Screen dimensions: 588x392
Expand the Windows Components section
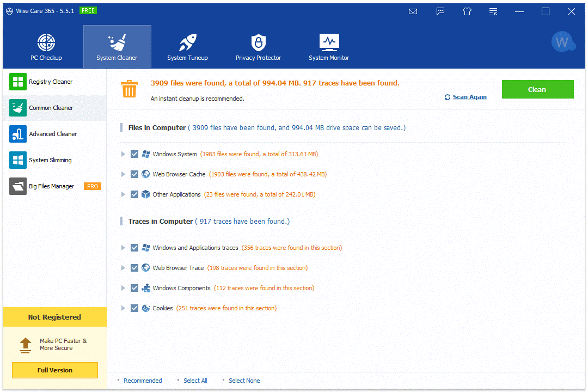(124, 288)
